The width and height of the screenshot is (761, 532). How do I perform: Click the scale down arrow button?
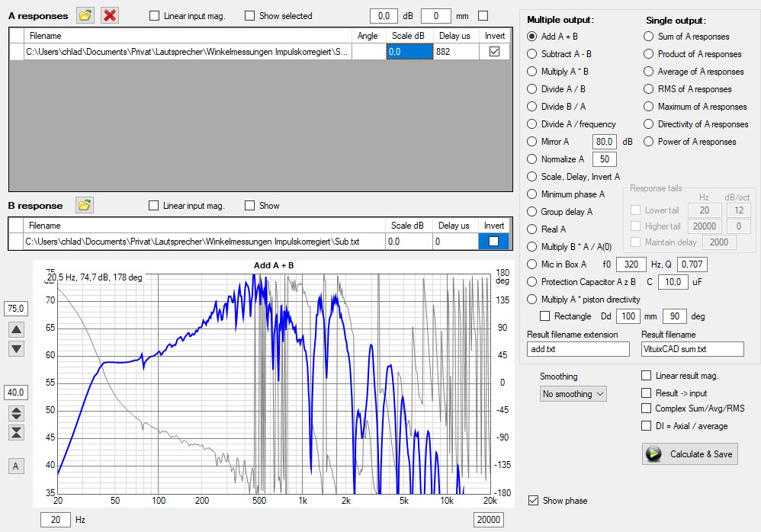[x=16, y=348]
